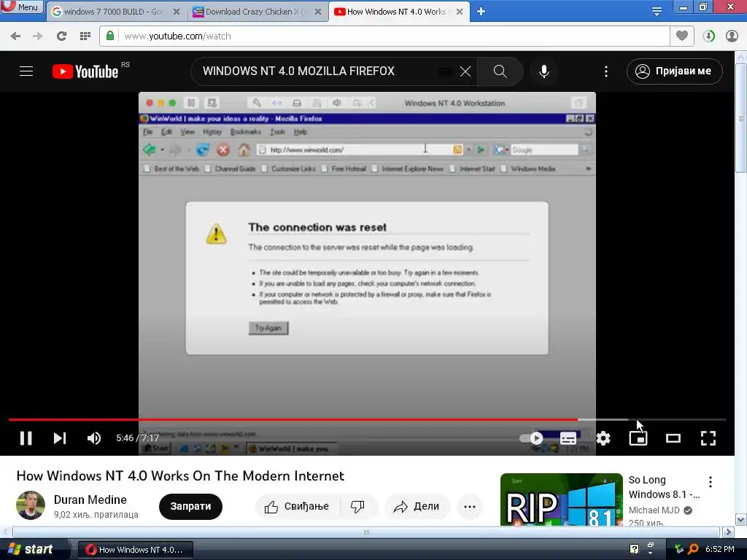Image resolution: width=747 pixels, height=560 pixels.
Task: Dislike the video thumbs-down icon
Action: tap(357, 506)
